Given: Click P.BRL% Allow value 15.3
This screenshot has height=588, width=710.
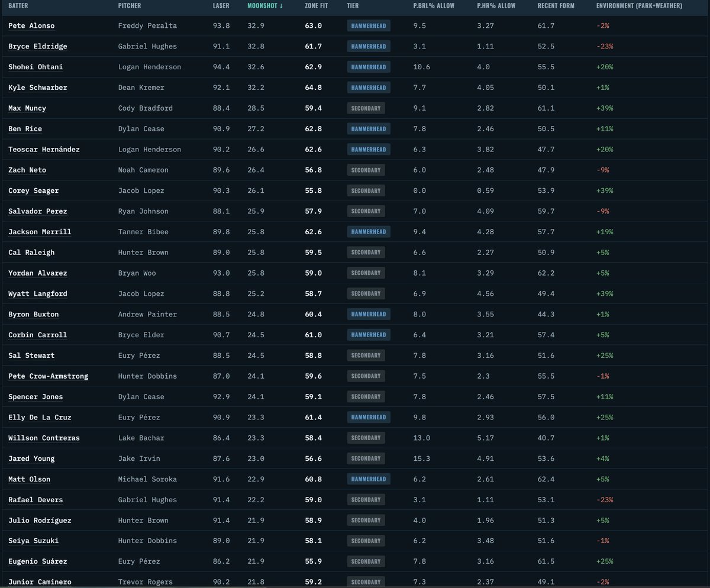Looking at the screenshot, I should (422, 458).
